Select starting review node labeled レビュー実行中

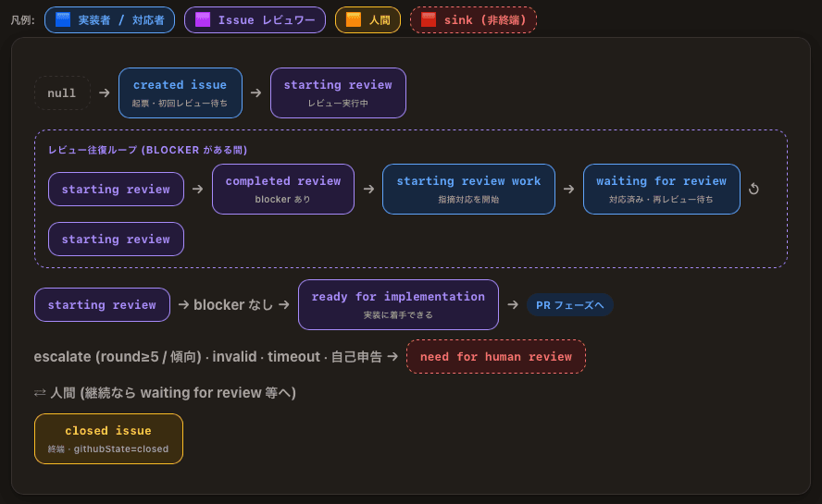tap(338, 92)
